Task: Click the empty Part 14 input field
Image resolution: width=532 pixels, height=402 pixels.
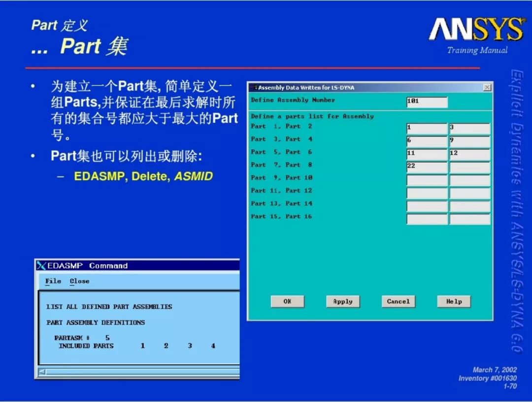Action: 470,205
